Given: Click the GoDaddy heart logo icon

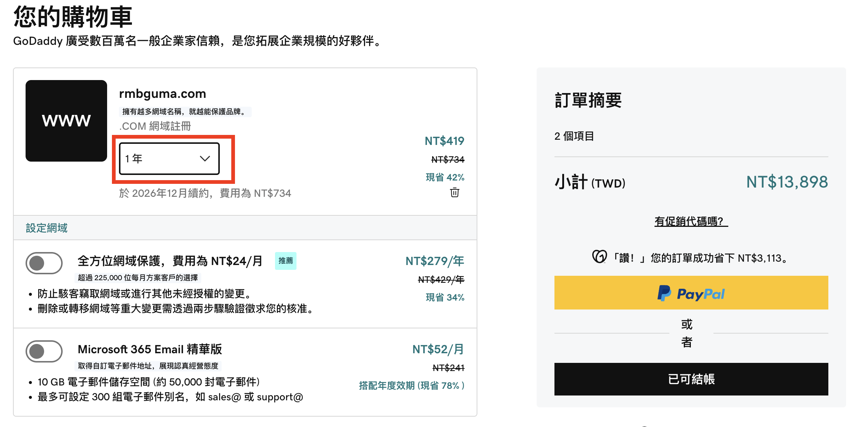Looking at the screenshot, I should pos(599,256).
